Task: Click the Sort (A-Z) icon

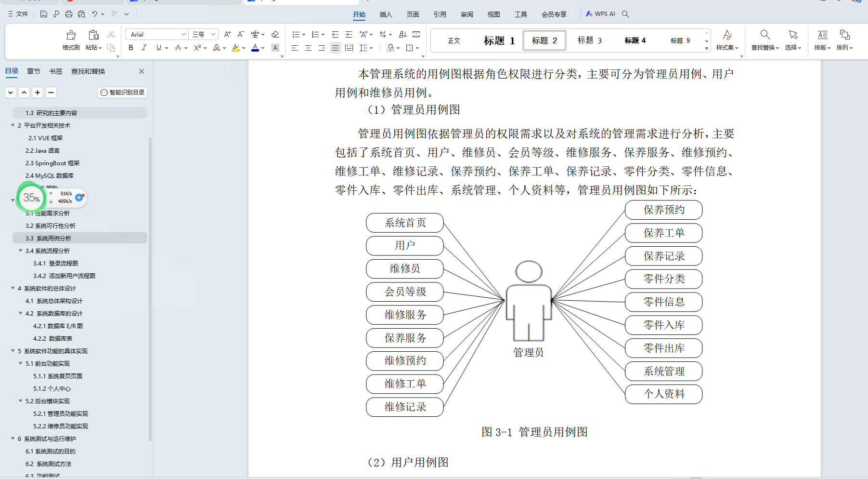Action: (x=403, y=34)
